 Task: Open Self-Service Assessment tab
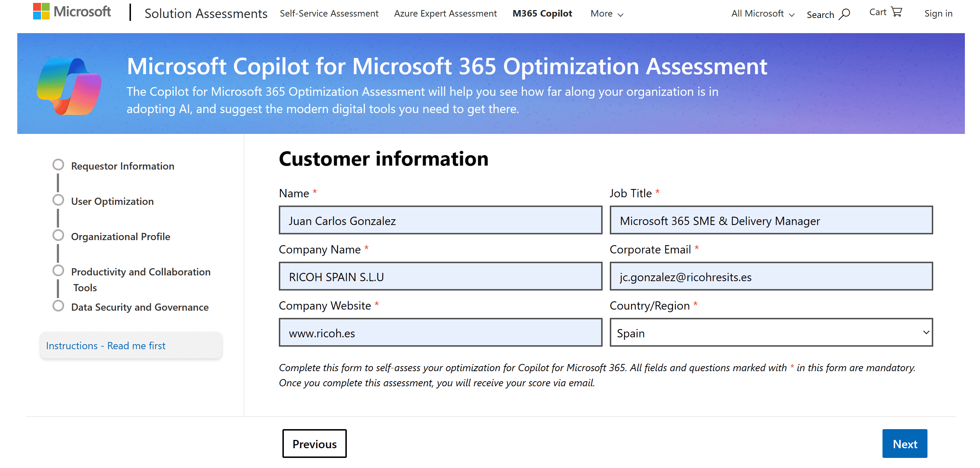point(329,13)
